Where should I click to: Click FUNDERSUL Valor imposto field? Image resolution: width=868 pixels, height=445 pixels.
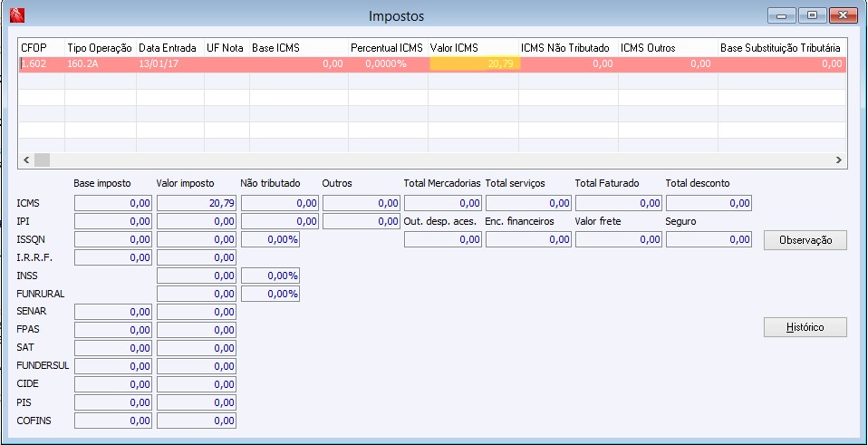(197, 366)
